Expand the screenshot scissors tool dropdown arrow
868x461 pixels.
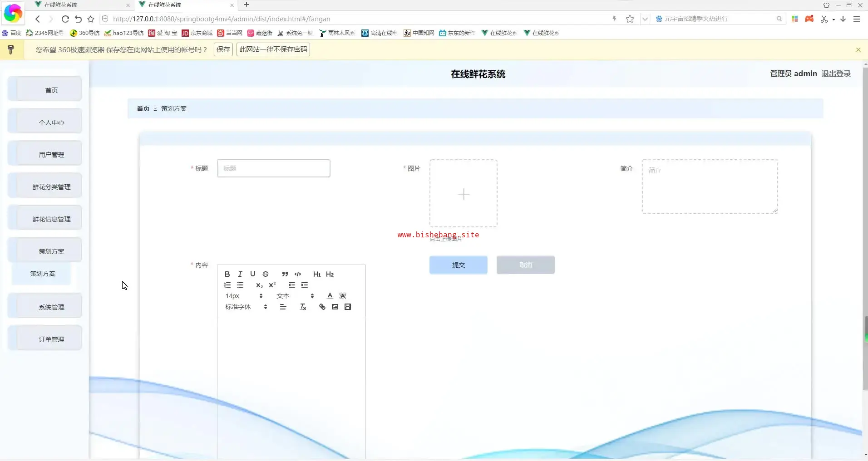click(x=833, y=20)
